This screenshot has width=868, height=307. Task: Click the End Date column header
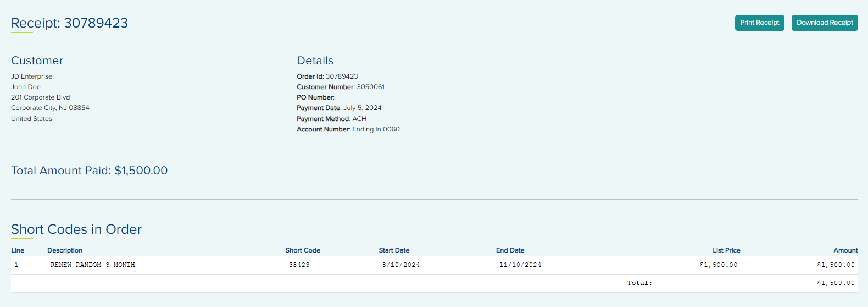click(510, 250)
